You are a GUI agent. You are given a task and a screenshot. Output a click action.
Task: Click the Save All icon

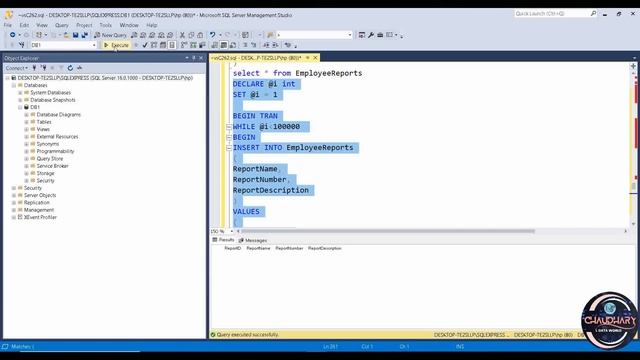coord(84,35)
